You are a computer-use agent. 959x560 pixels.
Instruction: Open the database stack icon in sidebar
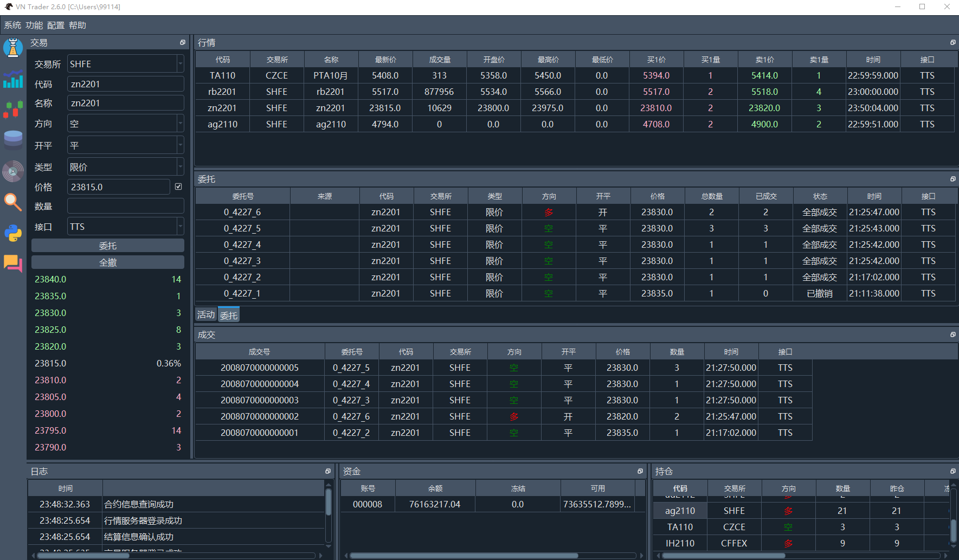pyautogui.click(x=13, y=140)
